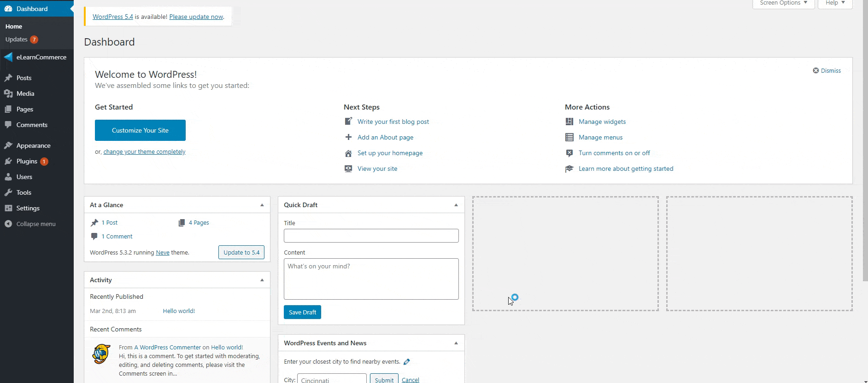Go to Posts menu
Screen dimensions: 868x383
point(24,78)
